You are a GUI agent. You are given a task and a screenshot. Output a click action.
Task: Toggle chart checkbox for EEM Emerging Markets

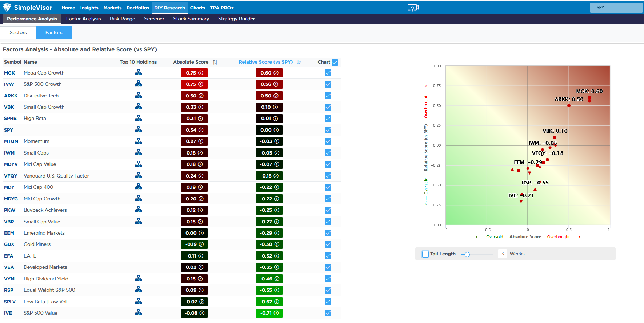(x=328, y=233)
